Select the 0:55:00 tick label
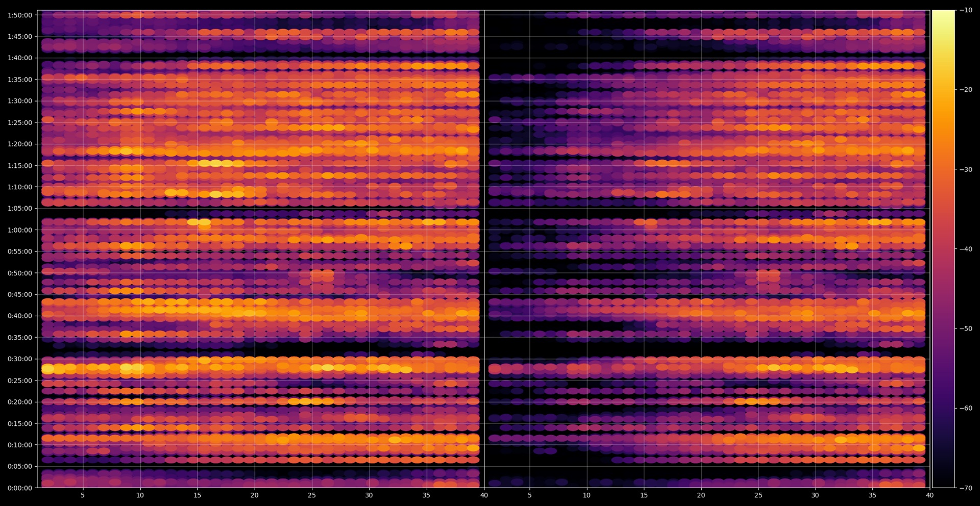Viewport: 980px width, 506px height. [x=20, y=251]
